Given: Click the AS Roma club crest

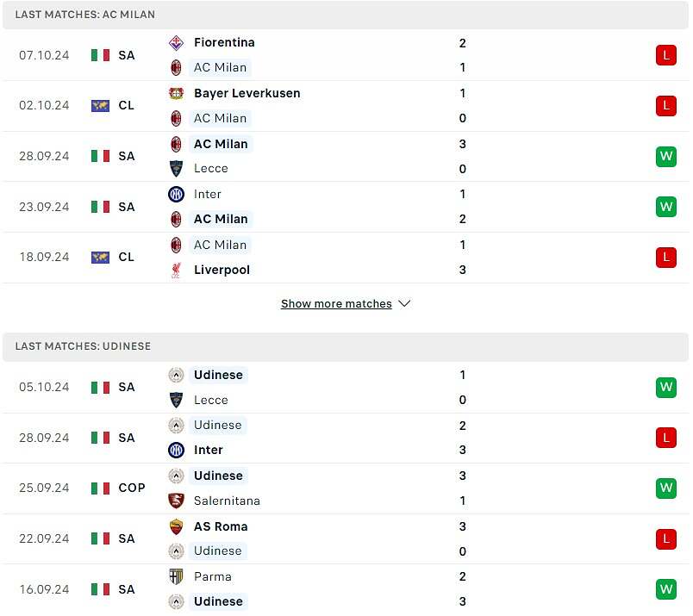Looking at the screenshot, I should (176, 526).
